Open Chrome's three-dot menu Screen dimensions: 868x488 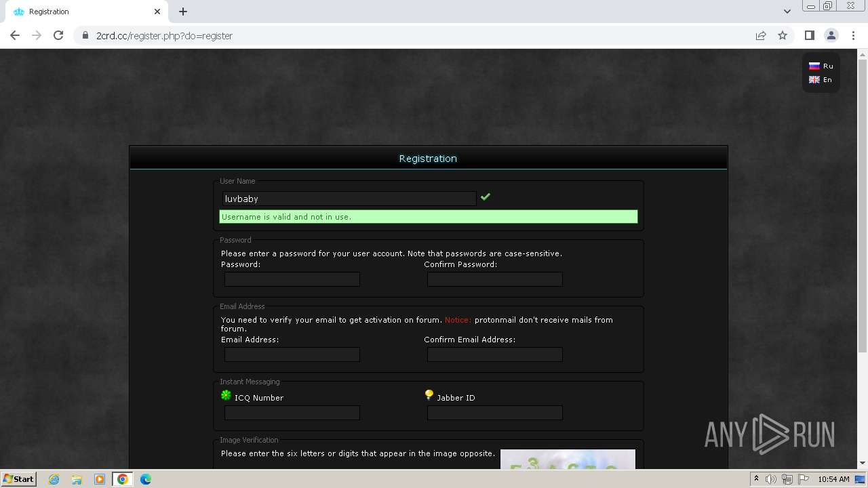tap(853, 35)
